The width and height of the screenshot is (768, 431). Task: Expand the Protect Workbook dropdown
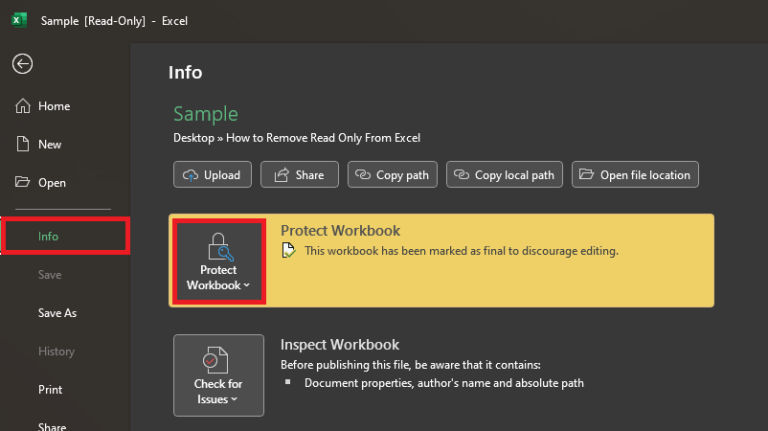pos(219,262)
